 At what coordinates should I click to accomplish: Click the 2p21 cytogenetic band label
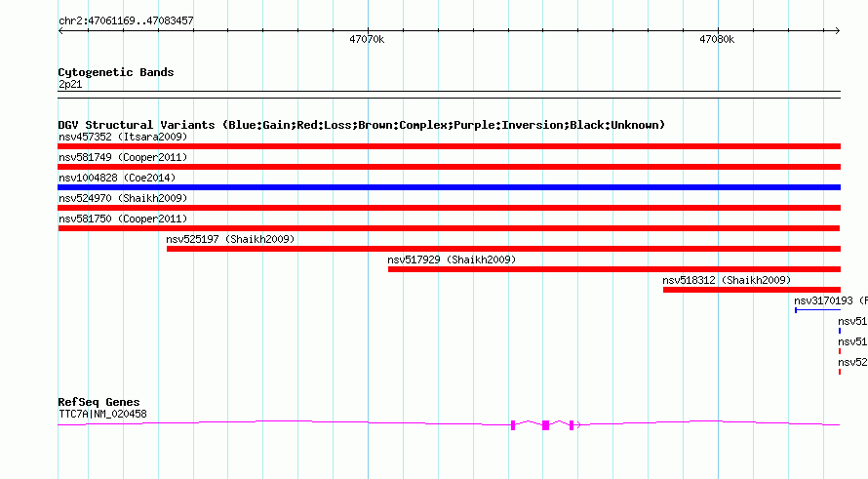click(x=70, y=84)
